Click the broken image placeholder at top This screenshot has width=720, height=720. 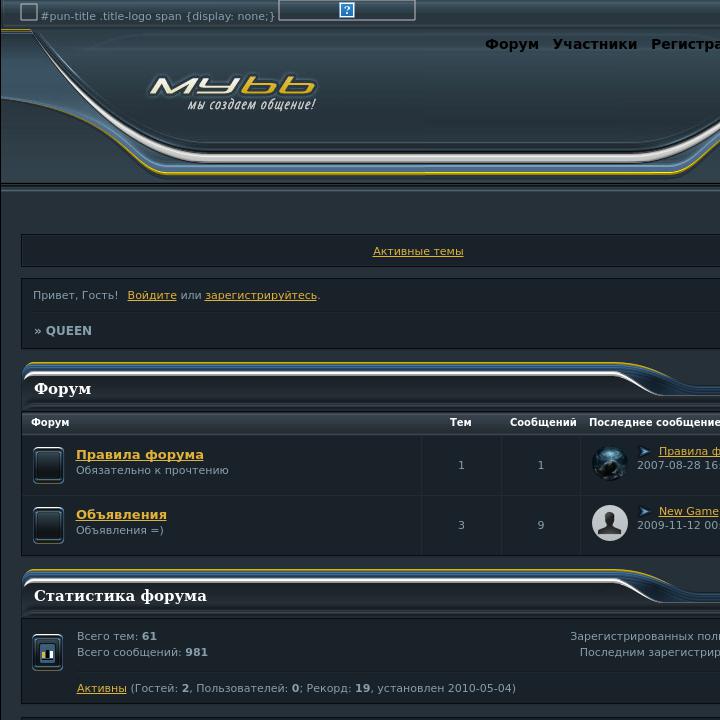[347, 10]
